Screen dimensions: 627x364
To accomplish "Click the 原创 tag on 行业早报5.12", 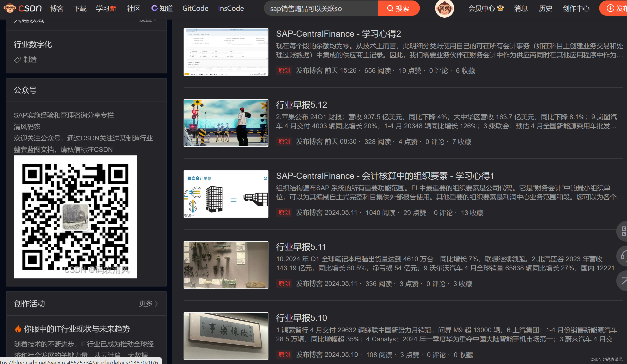I will [x=284, y=142].
